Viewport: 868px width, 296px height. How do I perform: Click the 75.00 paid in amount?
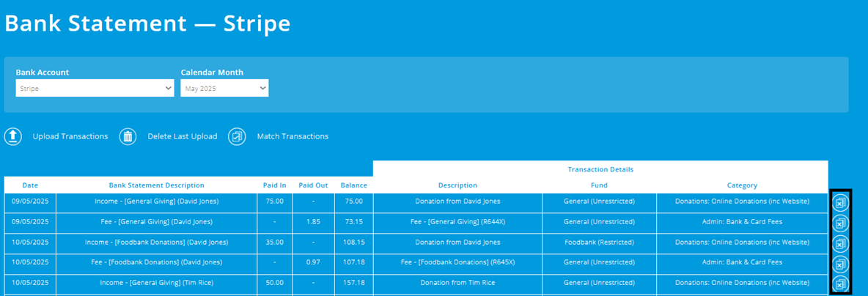click(275, 201)
